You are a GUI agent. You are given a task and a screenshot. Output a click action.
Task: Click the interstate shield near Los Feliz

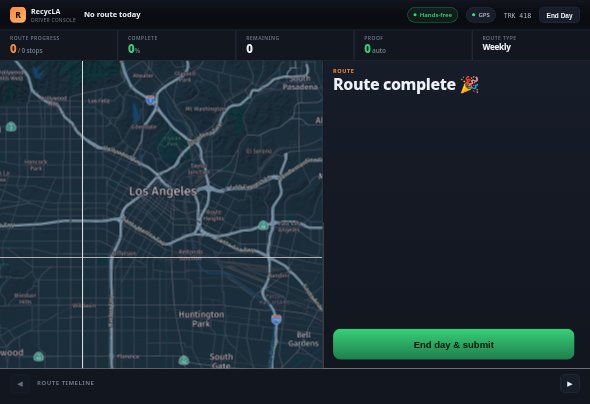[x=150, y=100]
